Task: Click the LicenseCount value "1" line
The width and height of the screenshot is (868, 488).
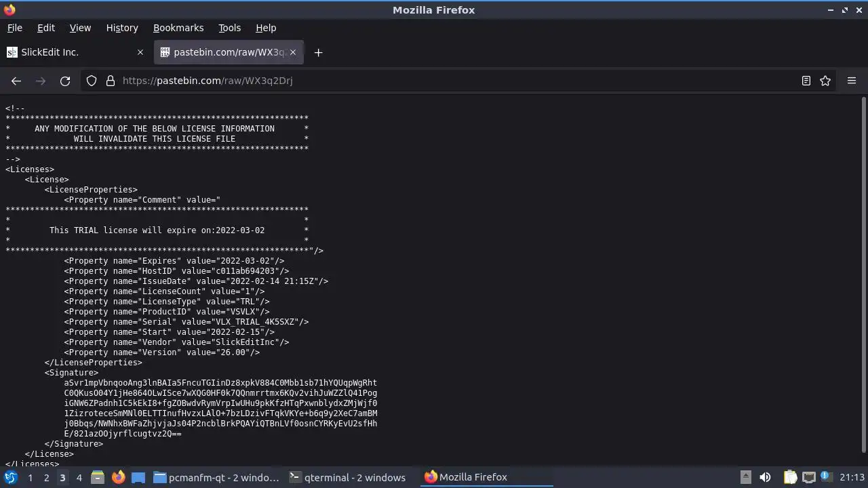Action: click(165, 291)
